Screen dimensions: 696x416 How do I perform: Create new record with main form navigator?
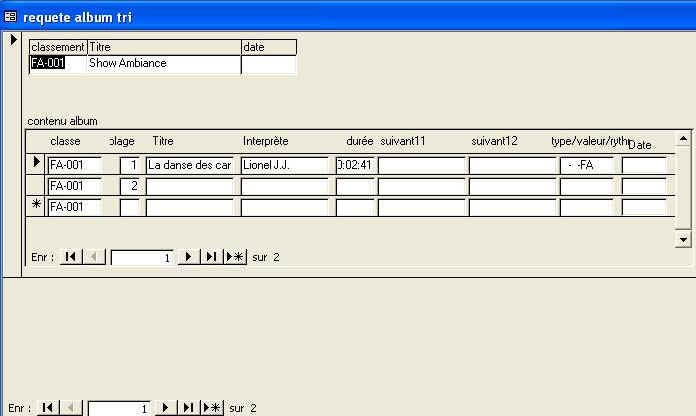pos(212,408)
